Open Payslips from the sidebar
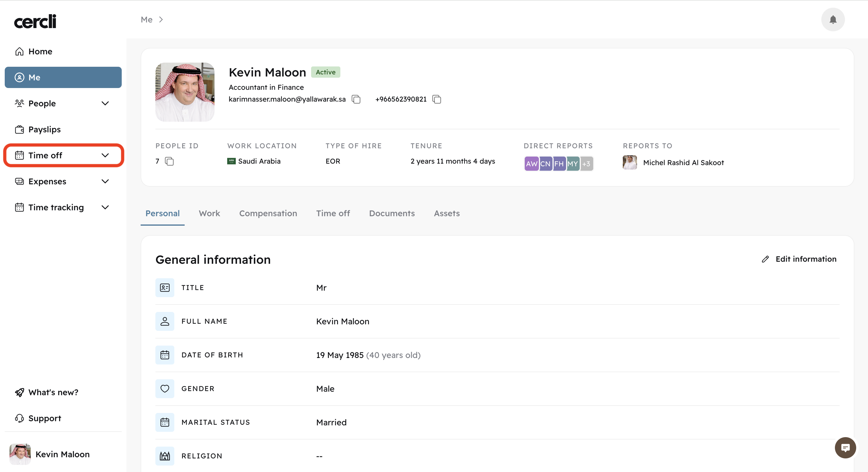The height and width of the screenshot is (472, 868). (45, 129)
